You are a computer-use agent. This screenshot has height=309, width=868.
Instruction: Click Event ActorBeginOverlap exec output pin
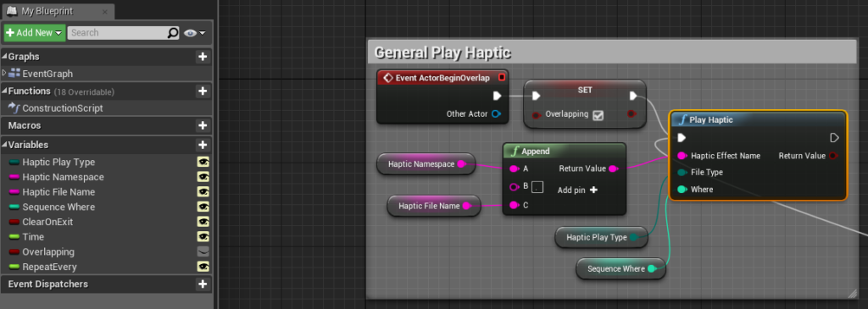[x=497, y=97]
